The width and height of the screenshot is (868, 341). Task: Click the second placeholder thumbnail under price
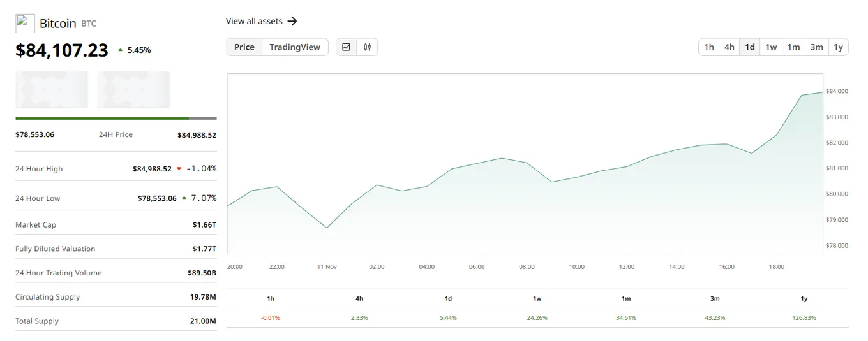click(x=133, y=89)
